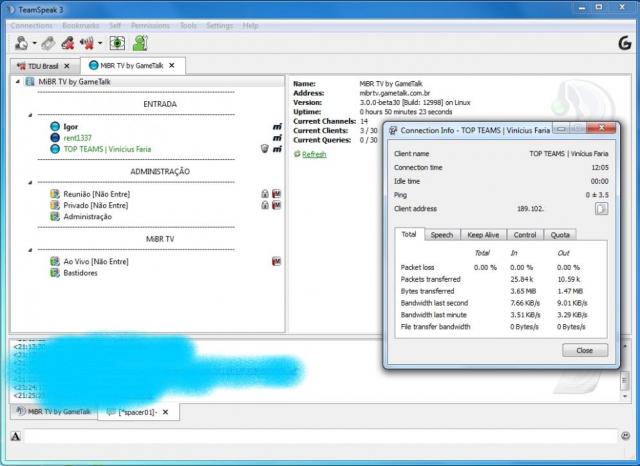Click the chat log scroll down arrow

point(624,396)
